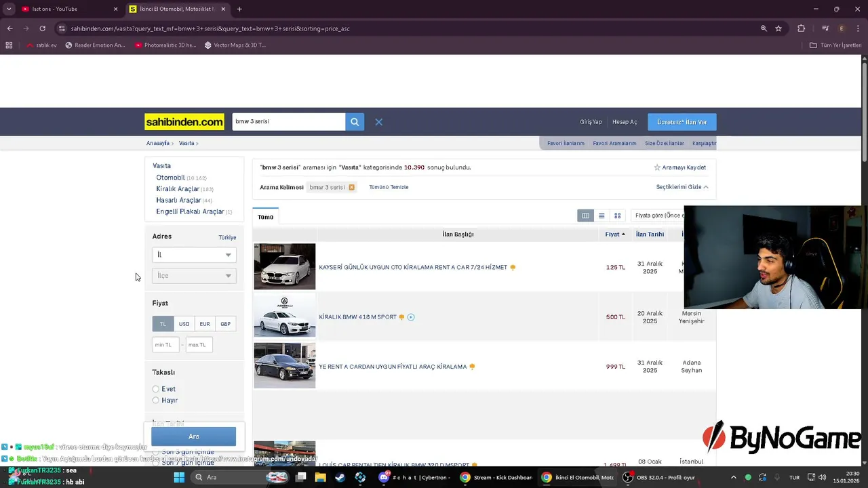Image resolution: width=868 pixels, height=488 pixels.
Task: Click the sahibinden search text box
Action: (288, 122)
